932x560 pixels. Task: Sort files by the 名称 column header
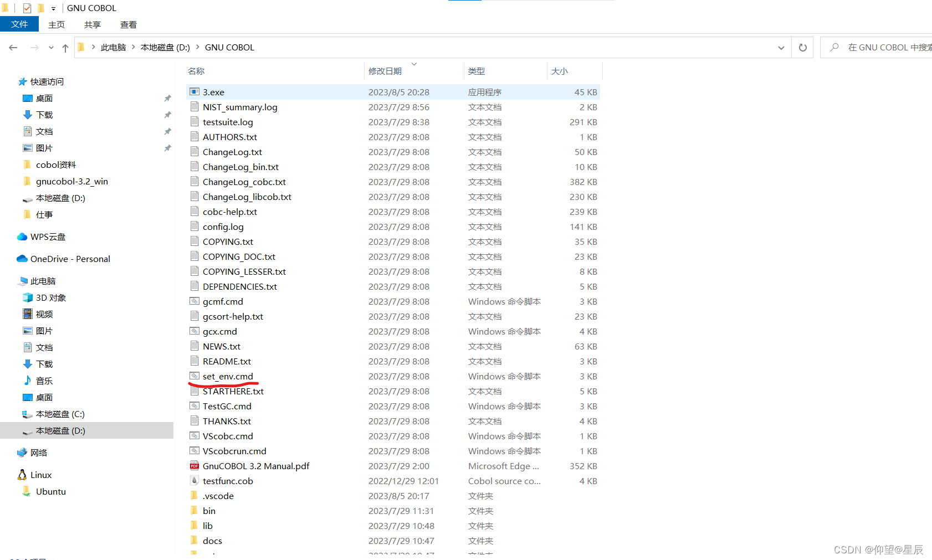click(x=196, y=71)
